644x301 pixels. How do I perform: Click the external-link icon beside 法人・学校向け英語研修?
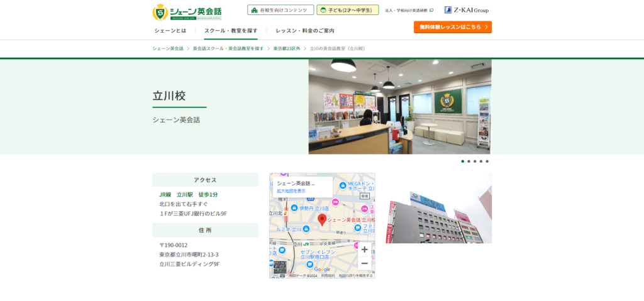431,10
